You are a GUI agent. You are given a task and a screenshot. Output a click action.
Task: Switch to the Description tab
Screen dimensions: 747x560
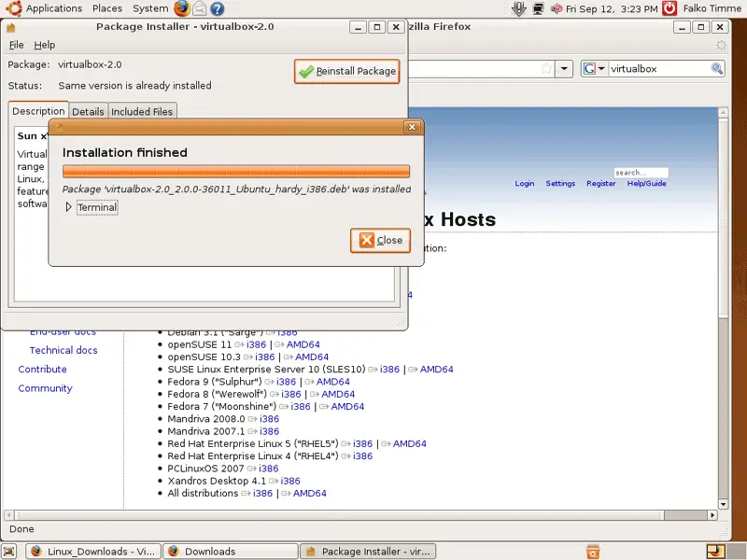pyautogui.click(x=38, y=111)
